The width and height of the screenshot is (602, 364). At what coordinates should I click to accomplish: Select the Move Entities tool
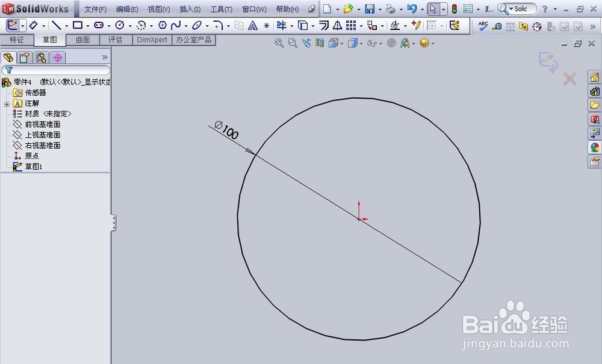pos(372,26)
